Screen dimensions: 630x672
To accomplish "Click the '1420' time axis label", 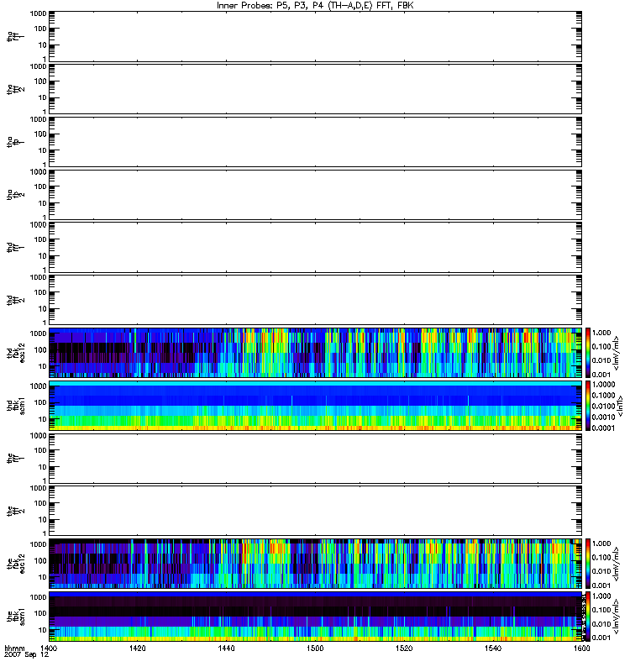I will [x=137, y=648].
